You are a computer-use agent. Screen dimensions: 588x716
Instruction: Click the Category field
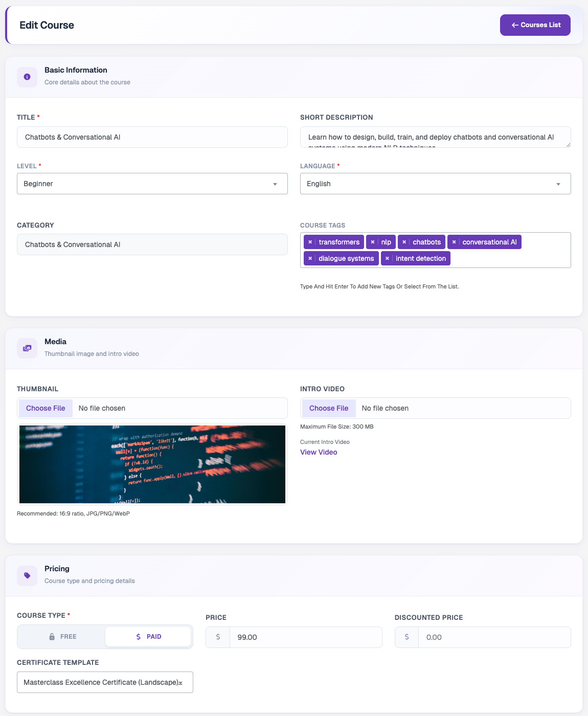[152, 244]
